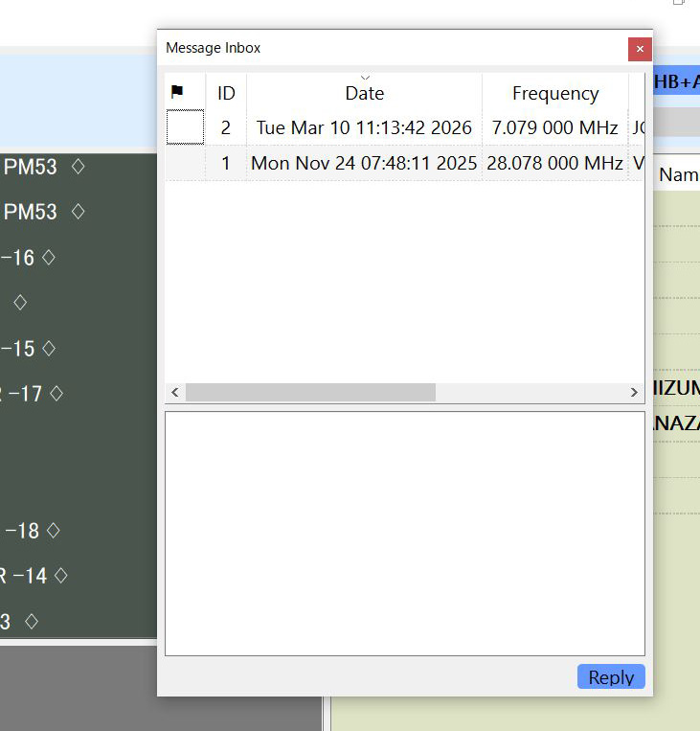The height and width of the screenshot is (731, 700).
Task: Click the horizontal scrollbar thumb in inbox
Action: [x=310, y=392]
